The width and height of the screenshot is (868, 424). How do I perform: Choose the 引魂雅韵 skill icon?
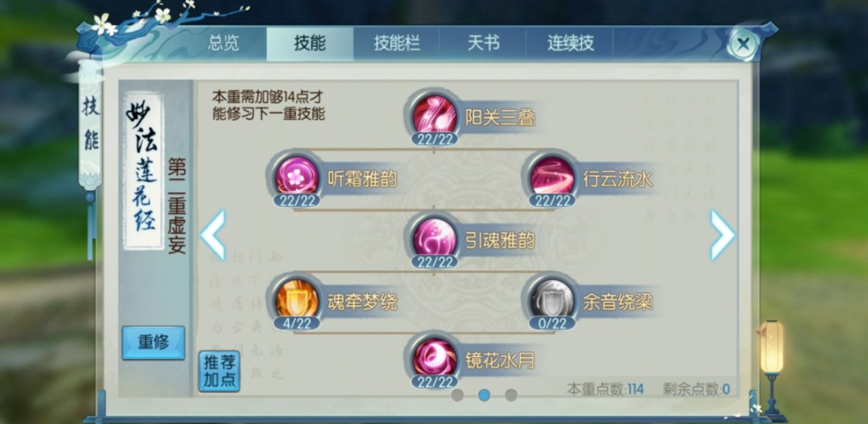point(434,237)
